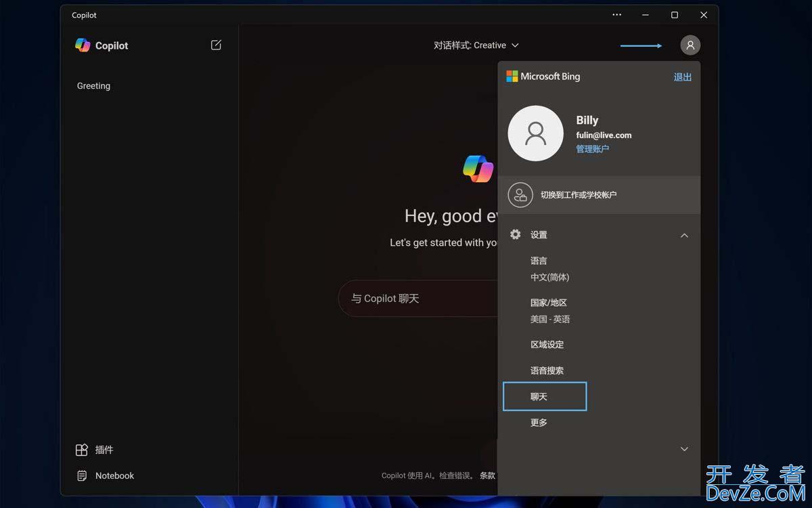Open the profile account icon in header
The image size is (812, 508).
pos(690,45)
